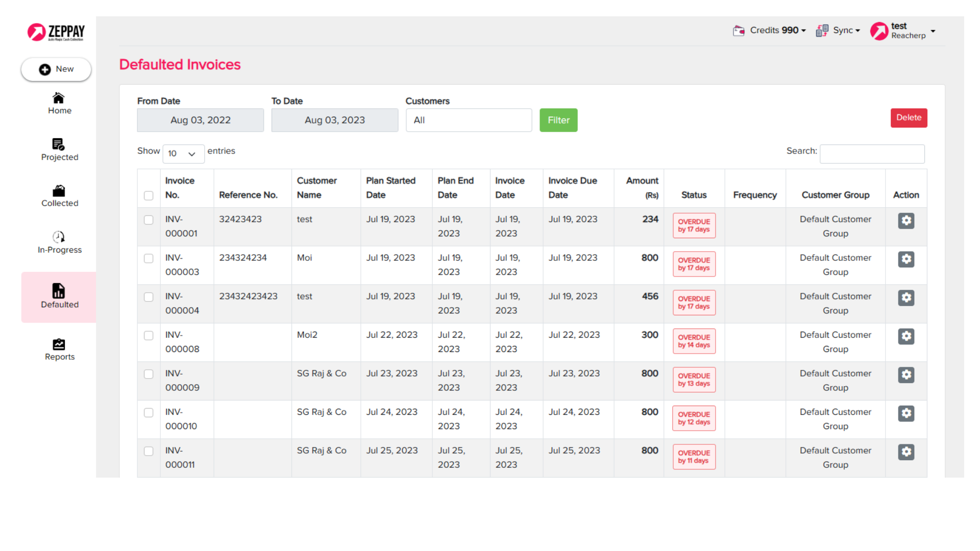Expand the show entries dropdown
This screenshot has height=551, width=980.
click(x=183, y=154)
